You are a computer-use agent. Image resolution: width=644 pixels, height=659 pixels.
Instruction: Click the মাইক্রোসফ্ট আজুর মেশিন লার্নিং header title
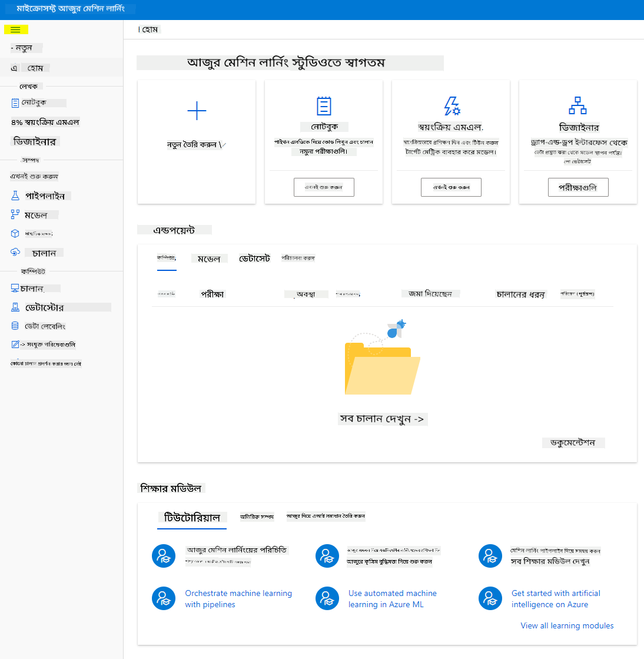coord(71,8)
